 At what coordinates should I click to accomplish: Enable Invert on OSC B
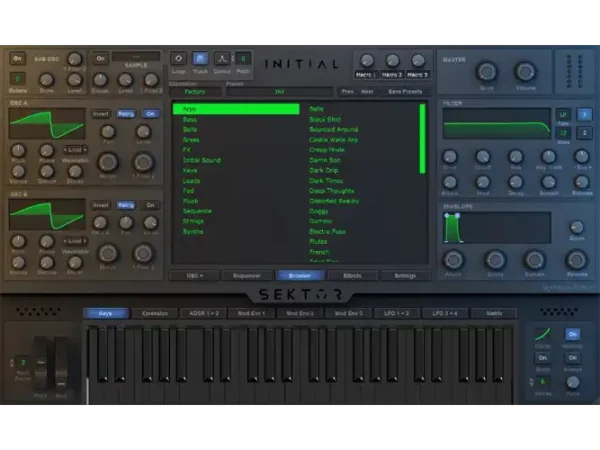[101, 205]
